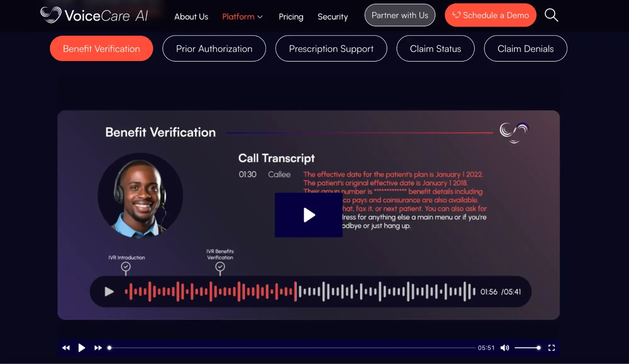
Task: Click the large center play overlay button
Action: coord(308,215)
